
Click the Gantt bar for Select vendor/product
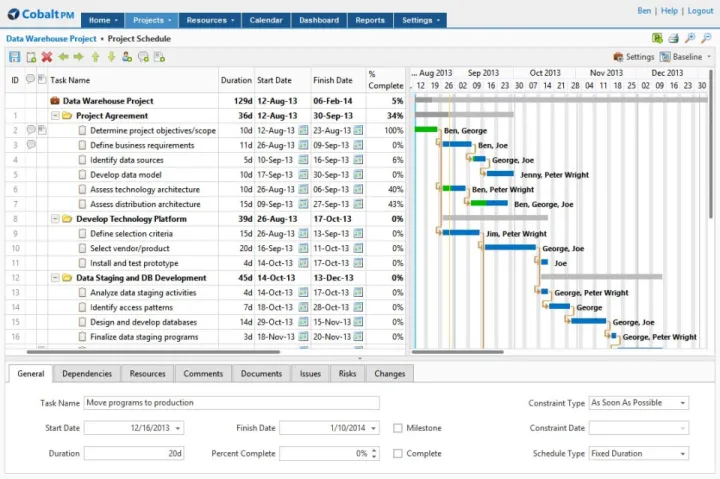pyautogui.click(x=510, y=248)
